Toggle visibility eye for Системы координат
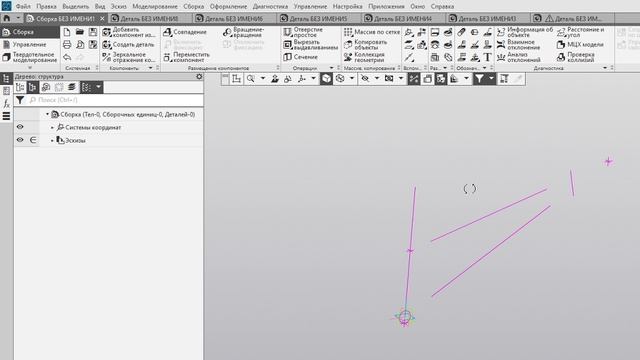The height and width of the screenshot is (360, 640). point(20,127)
